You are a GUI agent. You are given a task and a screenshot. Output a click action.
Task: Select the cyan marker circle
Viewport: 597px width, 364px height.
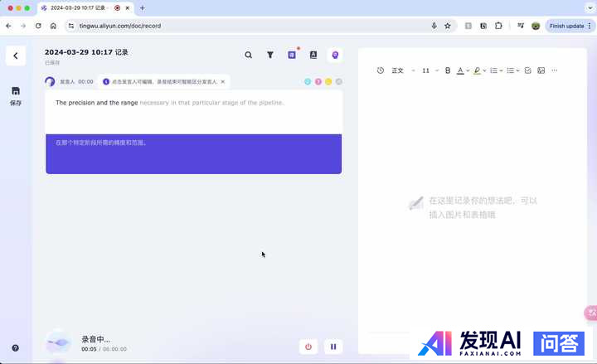click(x=308, y=81)
